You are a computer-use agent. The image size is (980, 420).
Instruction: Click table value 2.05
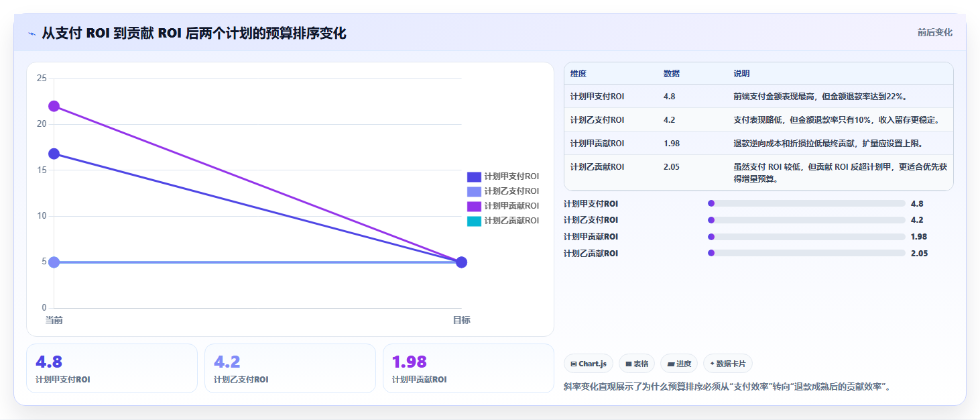pyautogui.click(x=672, y=167)
